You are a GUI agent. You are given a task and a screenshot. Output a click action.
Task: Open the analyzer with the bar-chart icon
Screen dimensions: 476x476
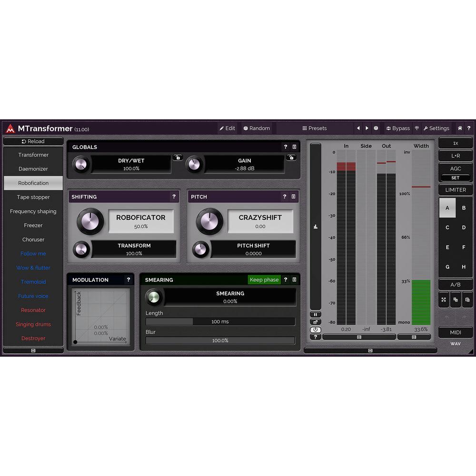pos(315,227)
